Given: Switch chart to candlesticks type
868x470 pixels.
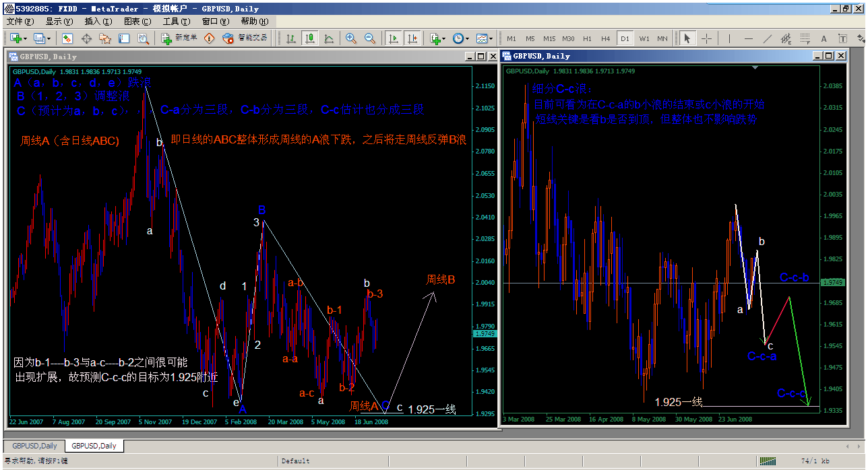Looking at the screenshot, I should [x=310, y=38].
